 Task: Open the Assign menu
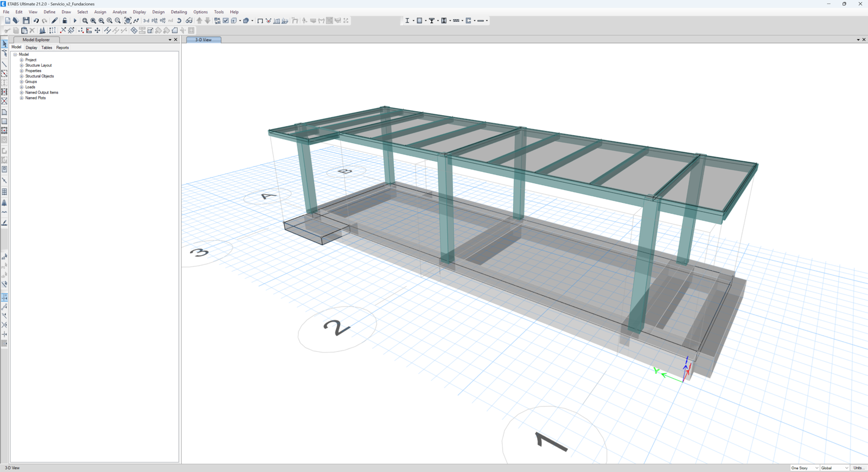coord(100,12)
